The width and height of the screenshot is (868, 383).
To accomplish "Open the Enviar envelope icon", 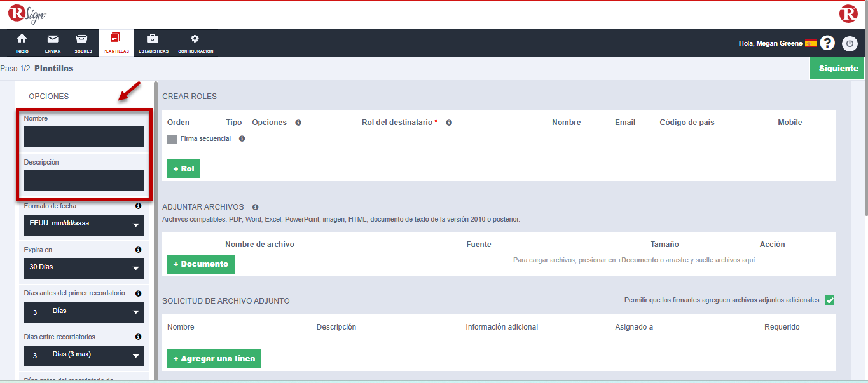I will coord(53,39).
